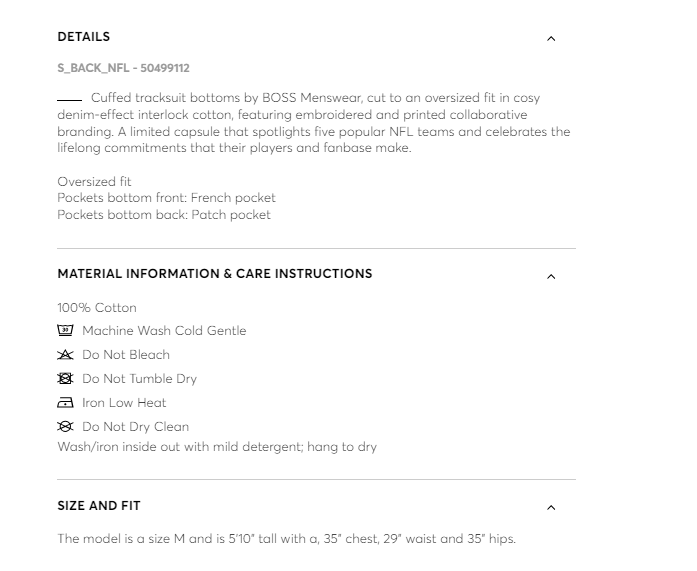Click the Do Not Tumble Dry label
This screenshot has width=697, height=571.
coord(139,379)
